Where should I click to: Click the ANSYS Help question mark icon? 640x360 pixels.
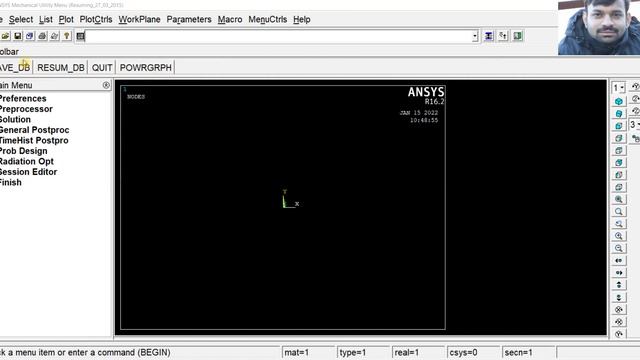67,36
